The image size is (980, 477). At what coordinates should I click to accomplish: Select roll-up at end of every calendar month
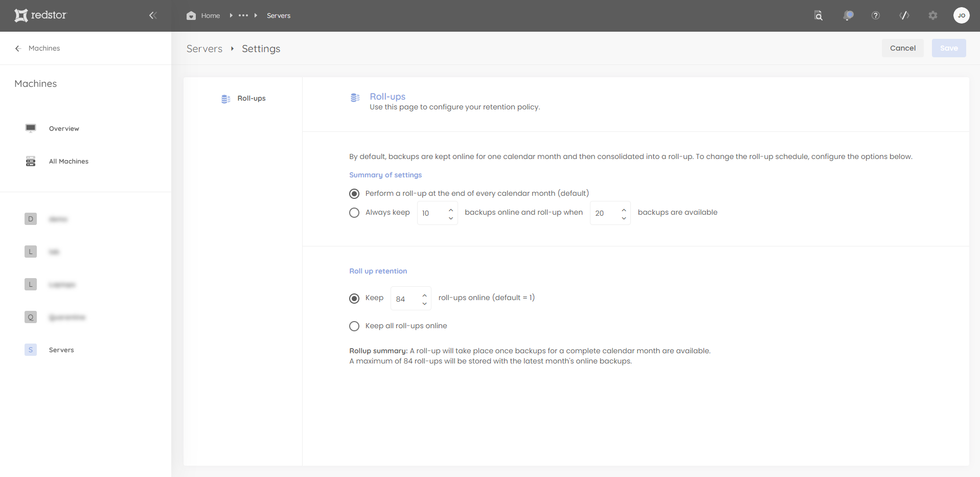coord(354,194)
